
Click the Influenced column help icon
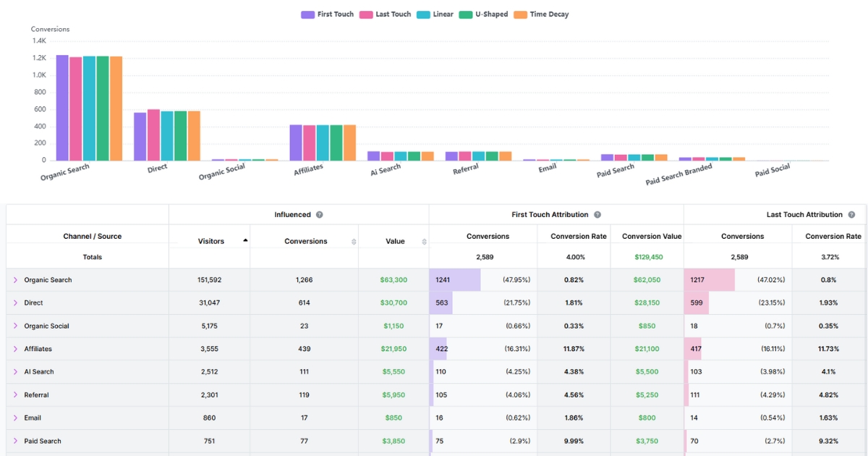point(318,214)
